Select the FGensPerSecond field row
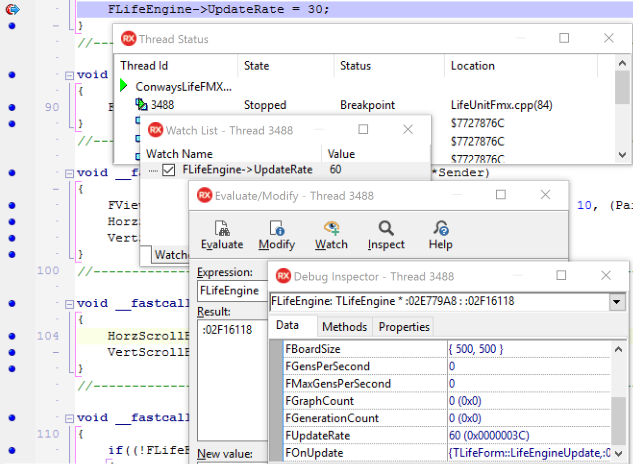Image resolution: width=633 pixels, height=464 pixels. click(446, 366)
